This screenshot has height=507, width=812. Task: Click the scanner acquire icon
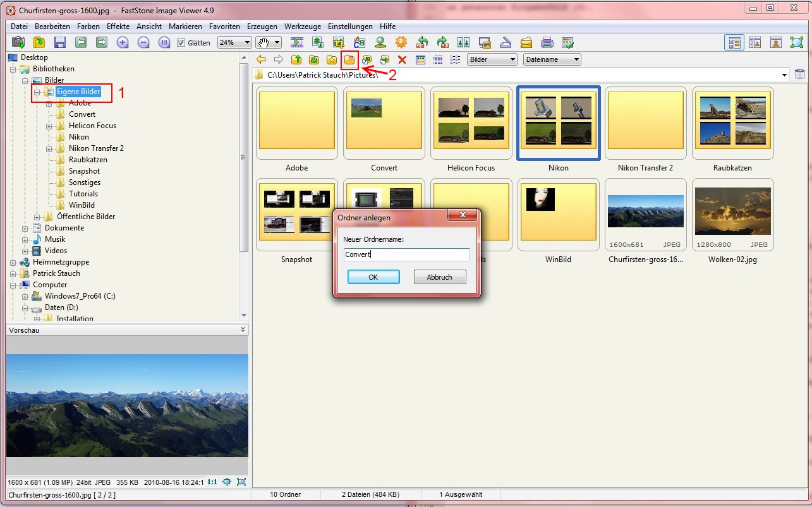[x=506, y=42]
